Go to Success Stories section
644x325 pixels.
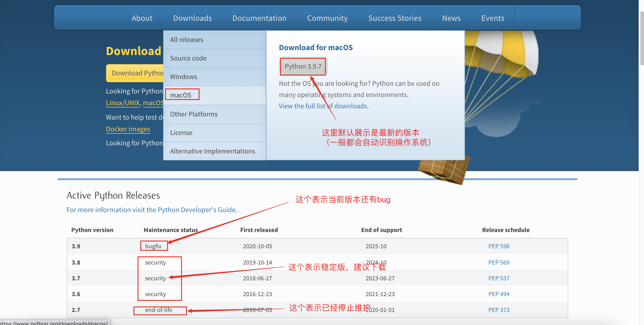tap(395, 18)
